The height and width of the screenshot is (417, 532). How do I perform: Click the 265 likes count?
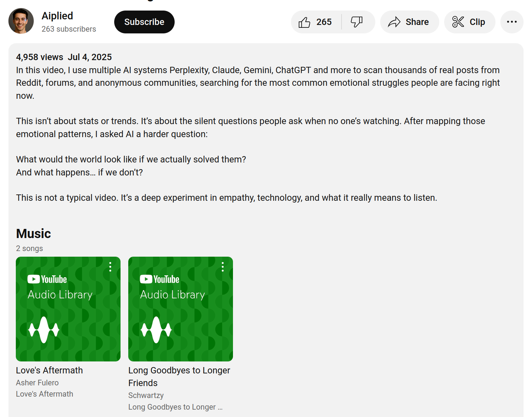pyautogui.click(x=324, y=22)
